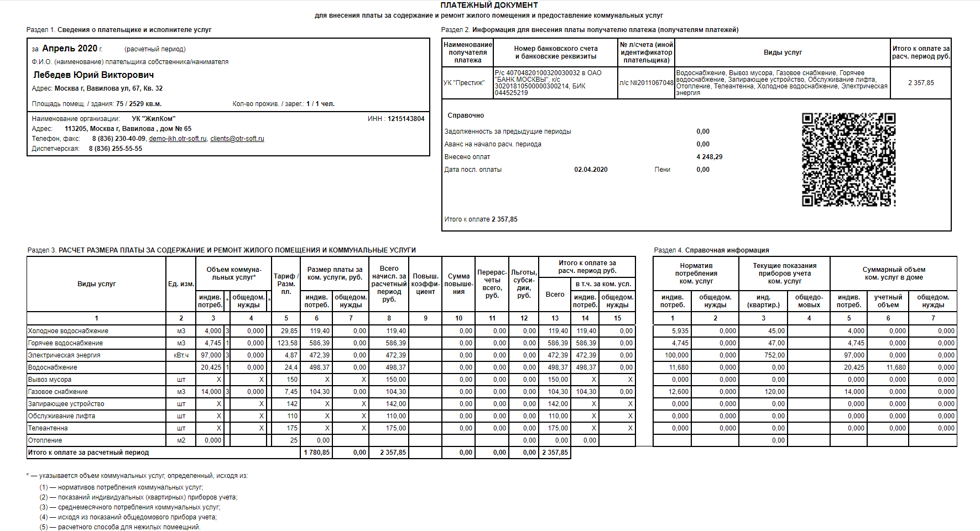Click footnote (3) about среднемесячного потребления

pyautogui.click(x=129, y=507)
